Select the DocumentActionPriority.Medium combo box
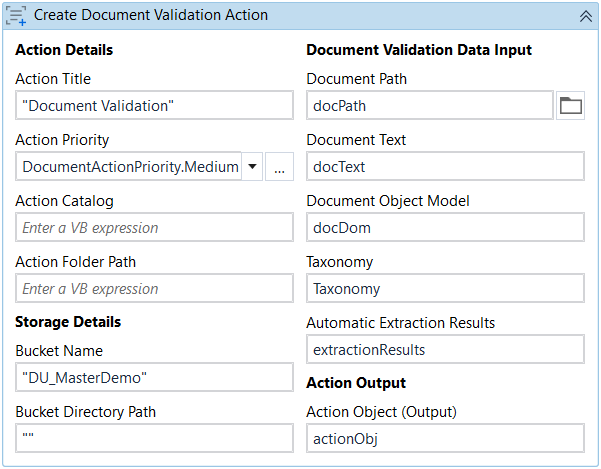Viewport: 601px width, 469px height. pos(130,167)
